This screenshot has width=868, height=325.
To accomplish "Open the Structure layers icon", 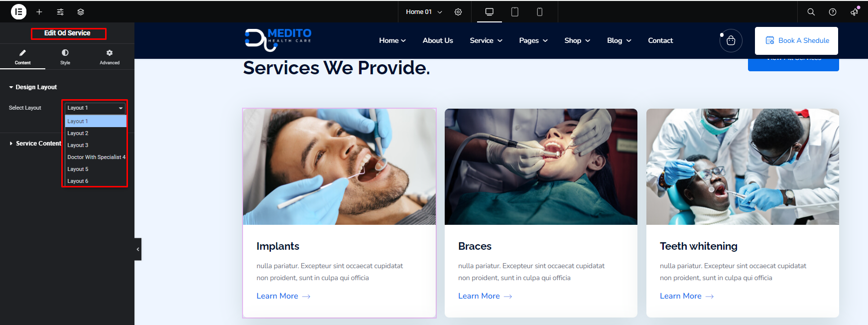I will tap(81, 12).
